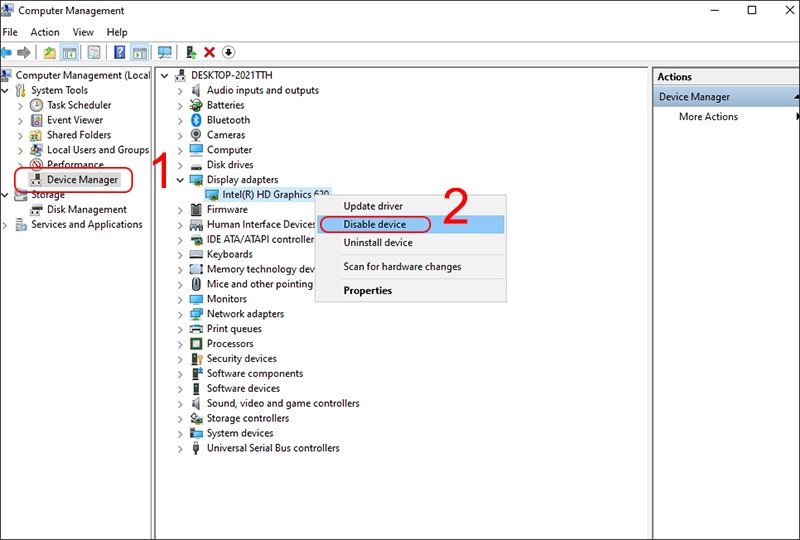Click Update device driver toolbar icon

pyautogui.click(x=191, y=52)
